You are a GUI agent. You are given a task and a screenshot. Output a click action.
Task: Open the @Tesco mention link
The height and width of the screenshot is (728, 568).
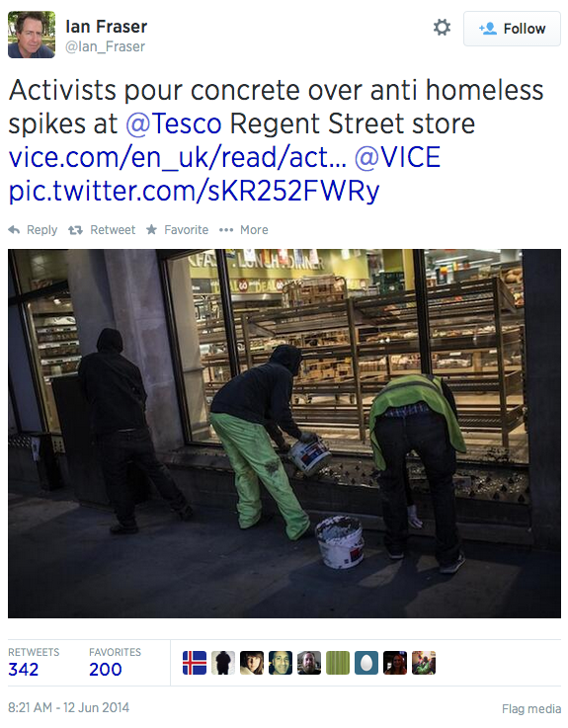[174, 123]
